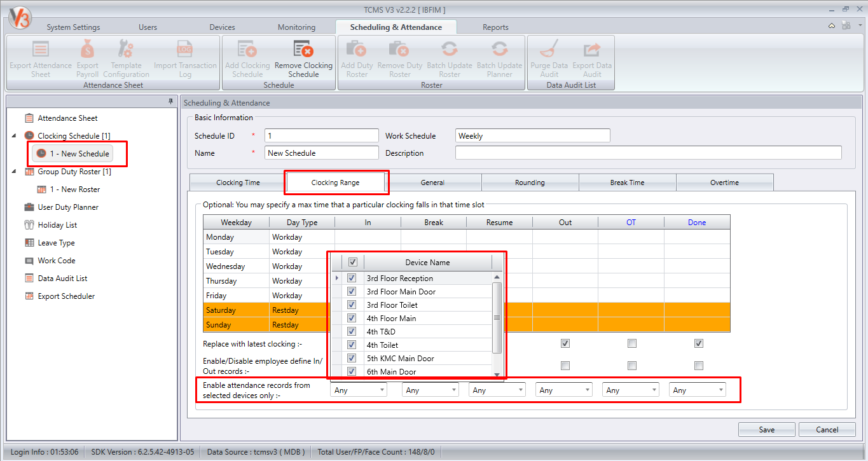Click the Save button
The width and height of the screenshot is (868, 461).
click(x=766, y=430)
